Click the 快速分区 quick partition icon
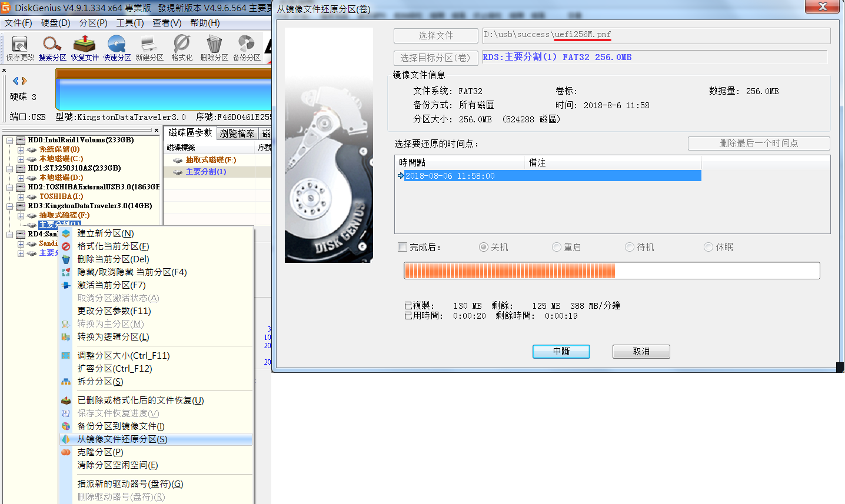The height and width of the screenshot is (504, 845). click(117, 48)
